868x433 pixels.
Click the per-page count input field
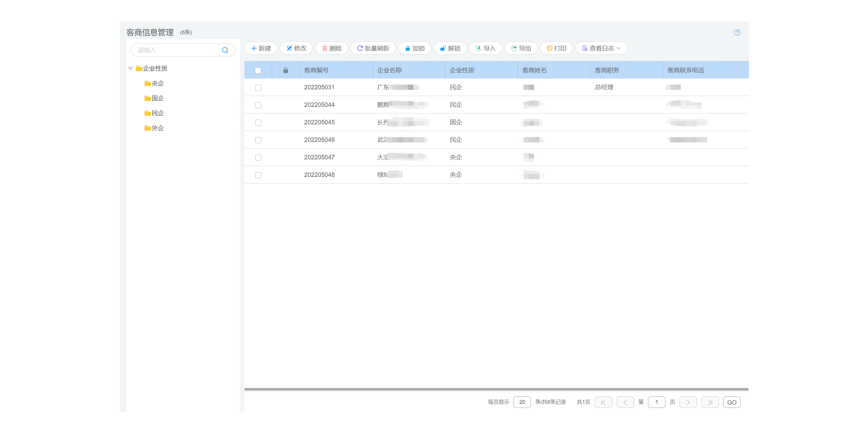[x=522, y=402]
